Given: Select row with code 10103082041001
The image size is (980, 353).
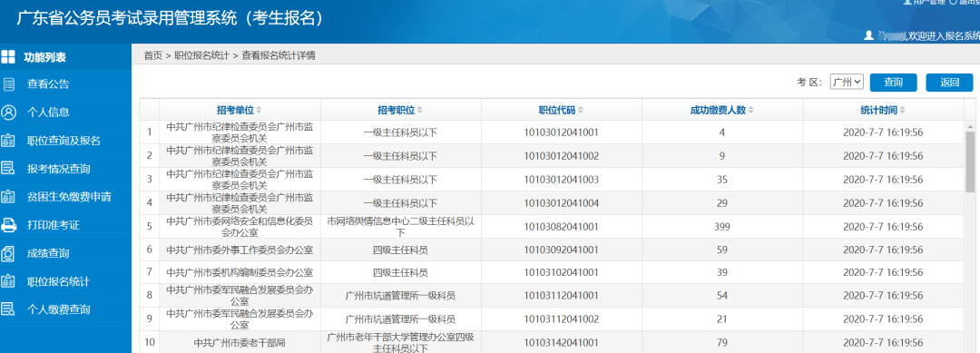Looking at the screenshot, I should [x=553, y=226].
